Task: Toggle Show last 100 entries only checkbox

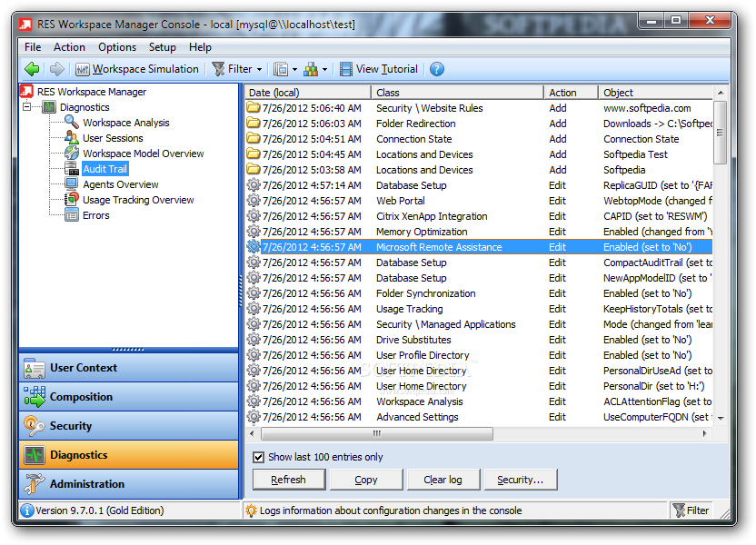Action: [258, 457]
